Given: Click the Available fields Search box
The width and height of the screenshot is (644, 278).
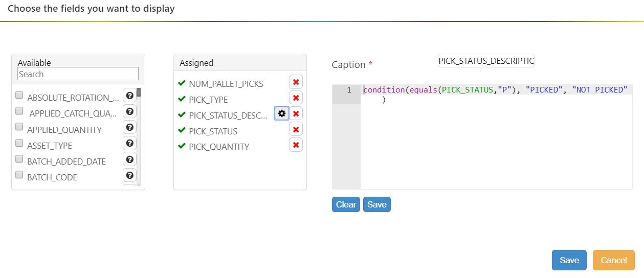Looking at the screenshot, I should click(78, 74).
